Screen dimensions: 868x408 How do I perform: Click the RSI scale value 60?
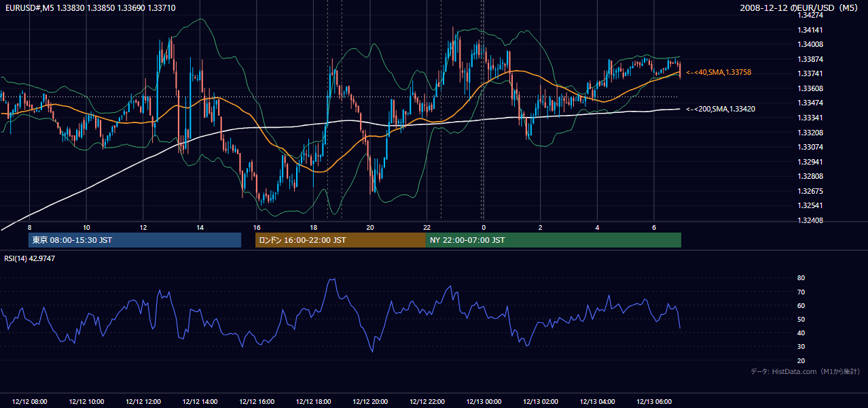(801, 305)
